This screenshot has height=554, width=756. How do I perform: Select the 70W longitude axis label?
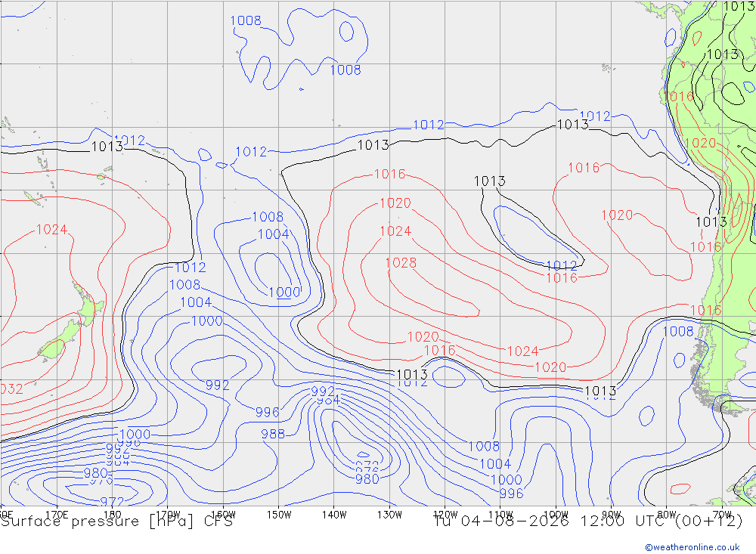(x=722, y=515)
